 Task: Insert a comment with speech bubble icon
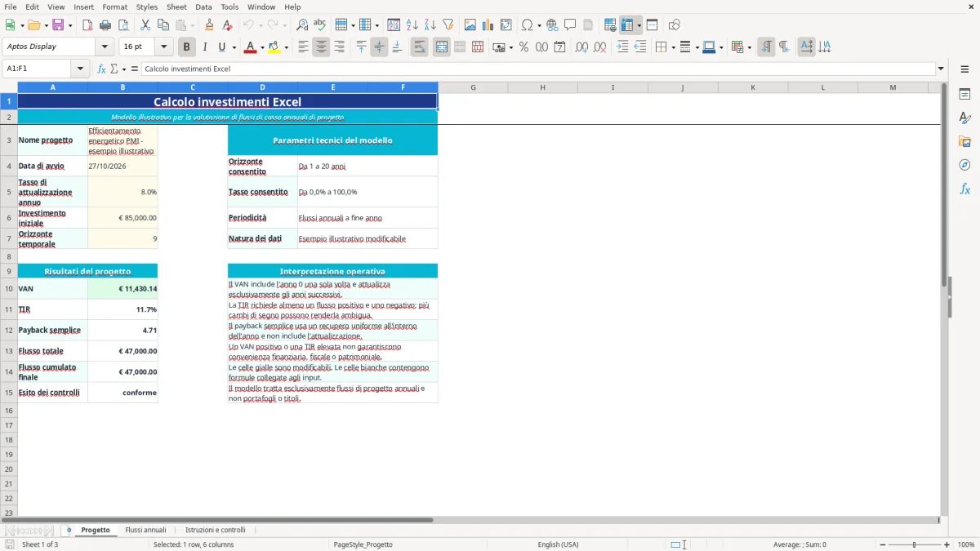point(570,25)
